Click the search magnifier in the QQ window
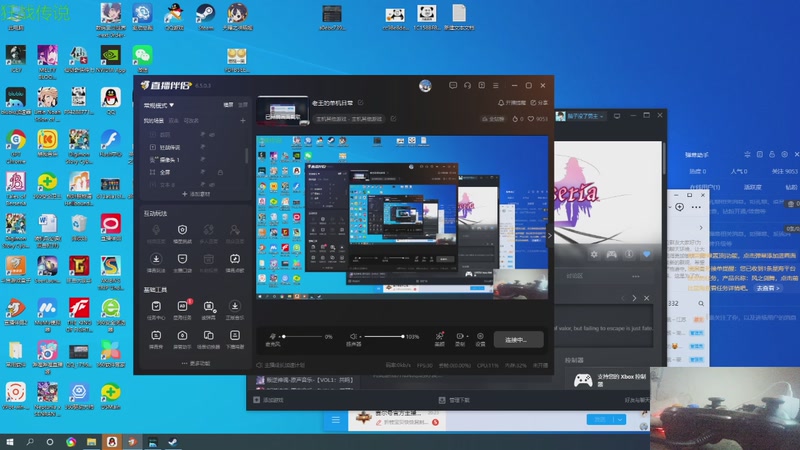Screen dimensions: 800x450 701,303
